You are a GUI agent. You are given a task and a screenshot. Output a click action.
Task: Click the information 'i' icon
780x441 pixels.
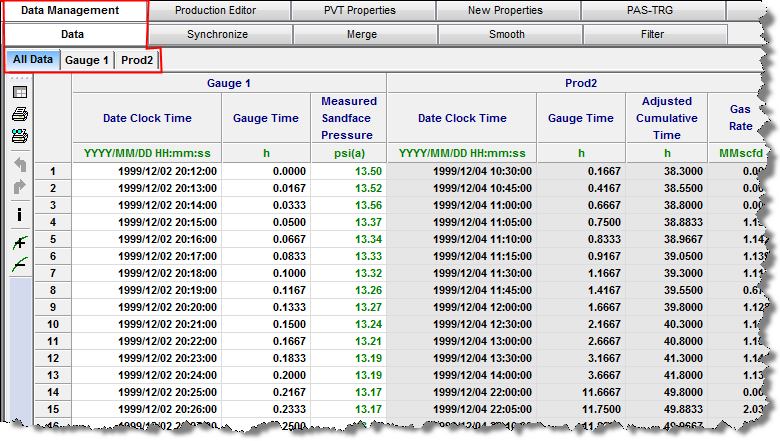coord(19,214)
